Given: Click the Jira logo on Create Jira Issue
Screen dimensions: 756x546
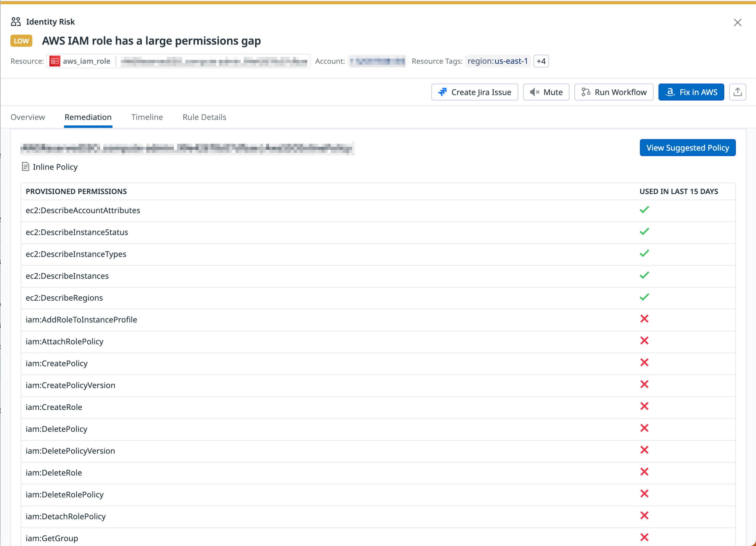Looking at the screenshot, I should pos(442,92).
